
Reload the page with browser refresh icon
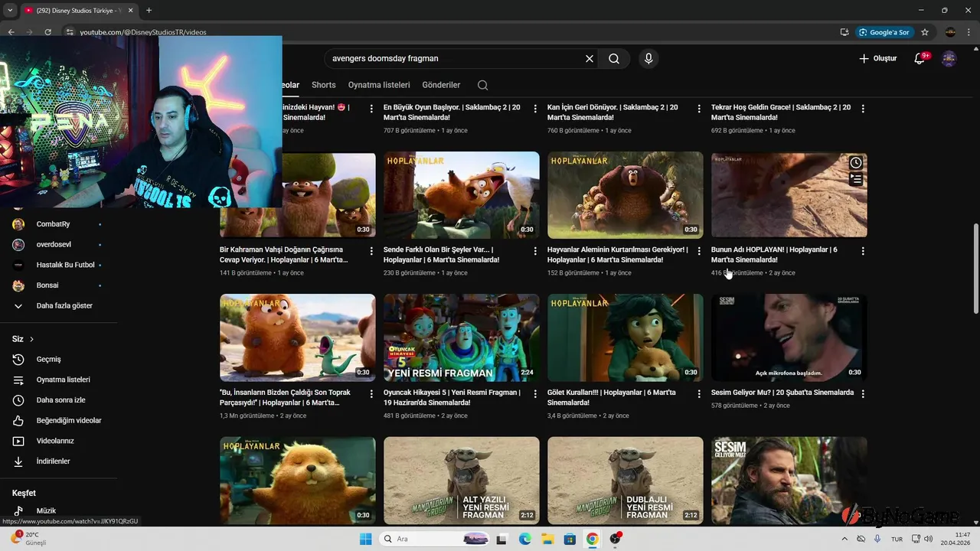point(47,32)
